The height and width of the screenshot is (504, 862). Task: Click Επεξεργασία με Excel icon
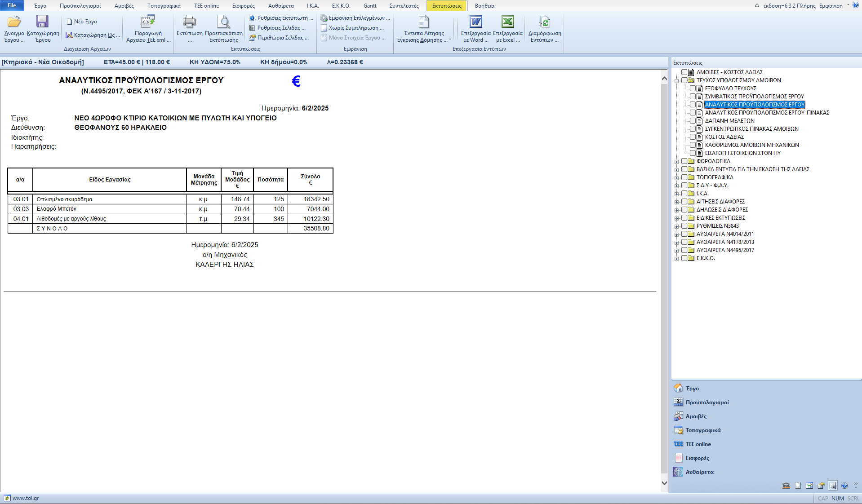coord(507,22)
